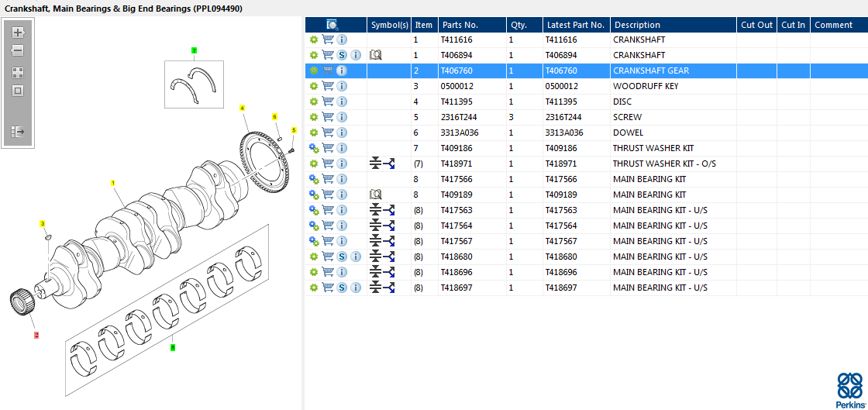Click THRUST WASHER KIT - O/S description
Image resolution: width=868 pixels, height=410 pixels.
click(x=666, y=164)
